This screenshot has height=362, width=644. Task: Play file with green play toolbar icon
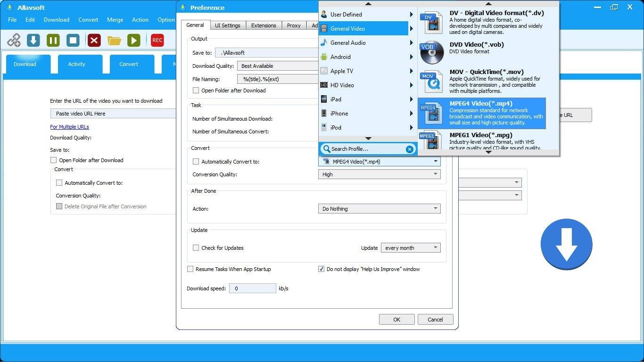pyautogui.click(x=134, y=41)
